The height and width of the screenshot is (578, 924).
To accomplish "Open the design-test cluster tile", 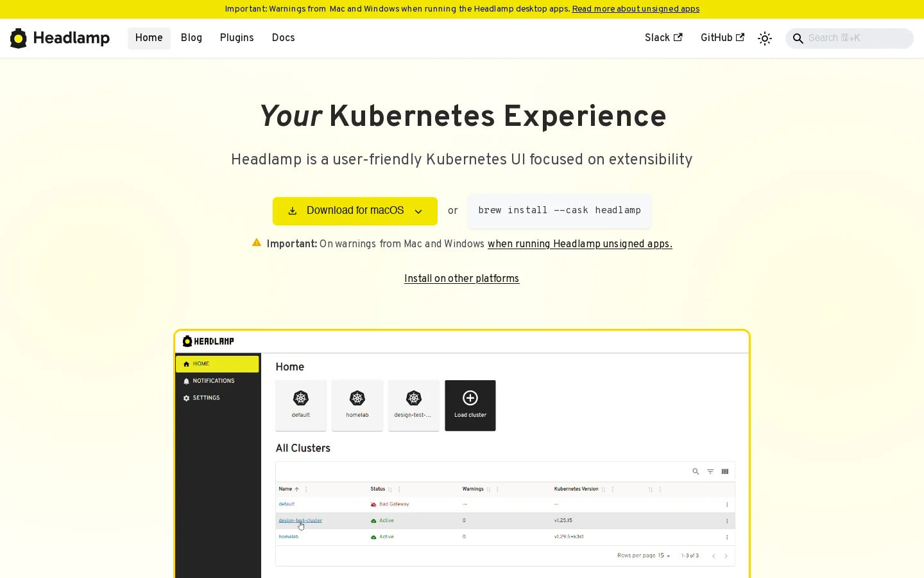I will pos(414,405).
